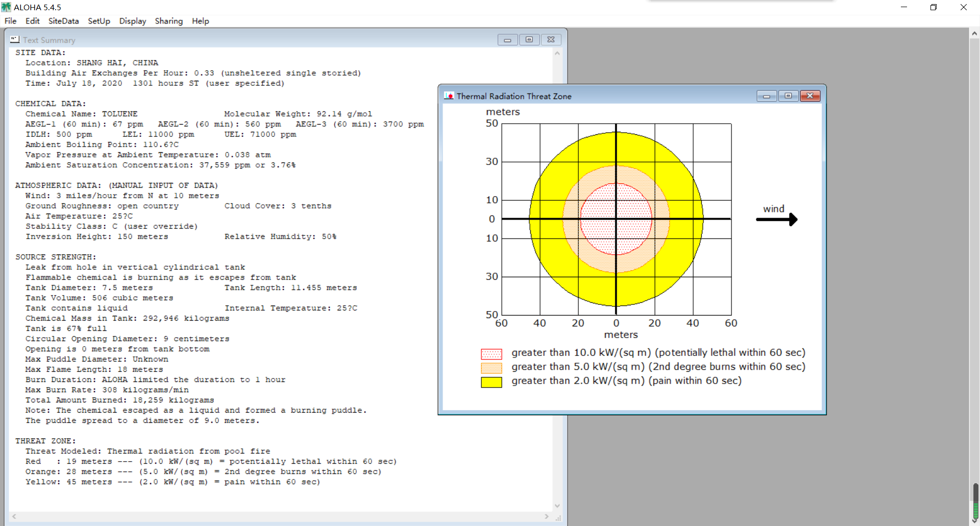Image resolution: width=980 pixels, height=526 pixels.
Task: Open the Sharing menu
Action: (169, 21)
